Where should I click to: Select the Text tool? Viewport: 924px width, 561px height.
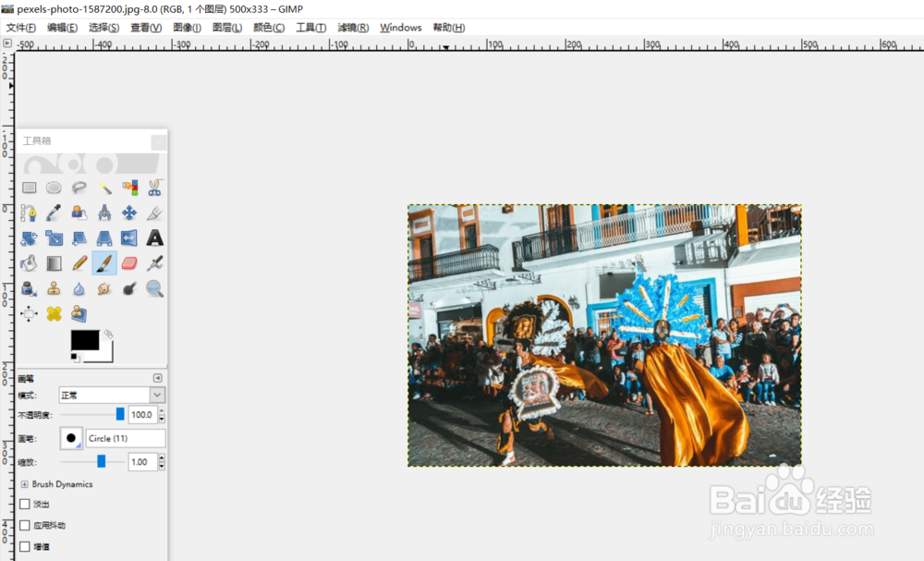pyautogui.click(x=154, y=238)
